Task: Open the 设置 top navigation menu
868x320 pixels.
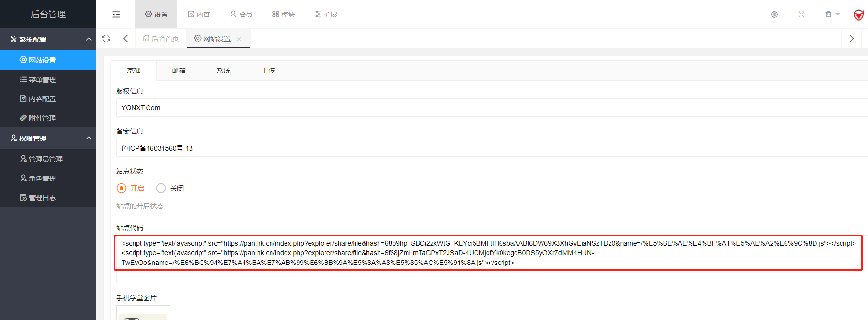Action: point(156,14)
